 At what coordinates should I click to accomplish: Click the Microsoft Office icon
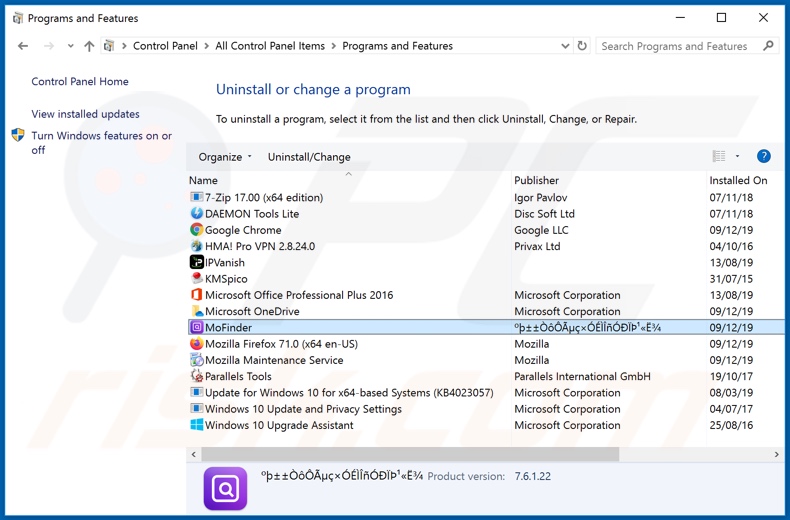tap(196, 295)
